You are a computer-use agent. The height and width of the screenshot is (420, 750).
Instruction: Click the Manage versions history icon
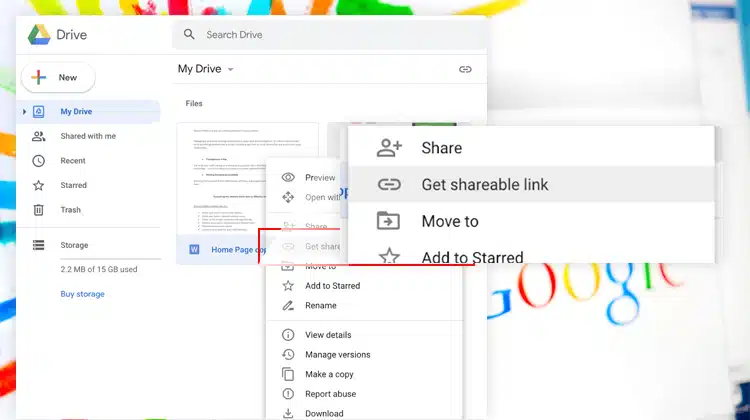click(288, 354)
